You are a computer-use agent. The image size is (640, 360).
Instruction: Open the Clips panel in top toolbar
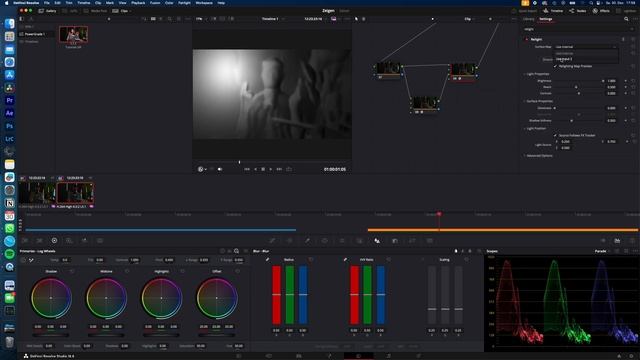tap(121, 11)
